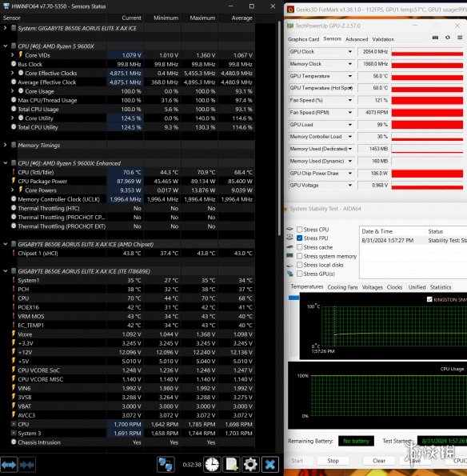This screenshot has width=467, height=476.
Task: Click the GPU Chip Power Draw red graph
Action: click(427, 173)
